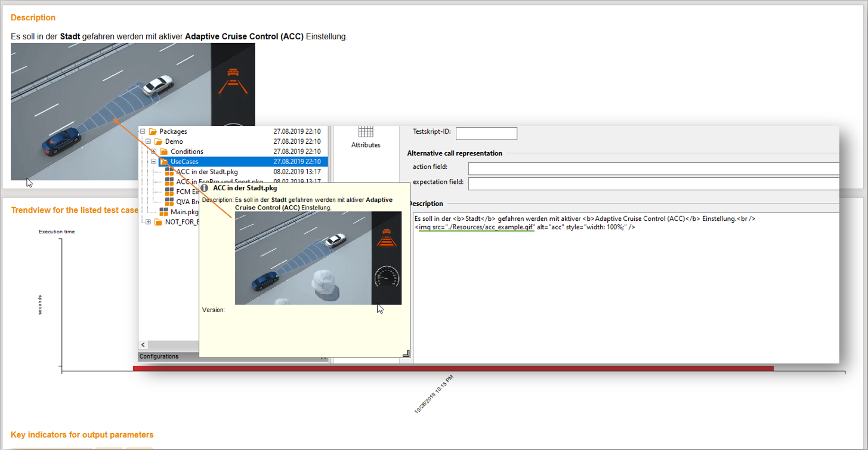The height and width of the screenshot is (450, 868).
Task: Collapse the Demo tree node
Action: [148, 141]
